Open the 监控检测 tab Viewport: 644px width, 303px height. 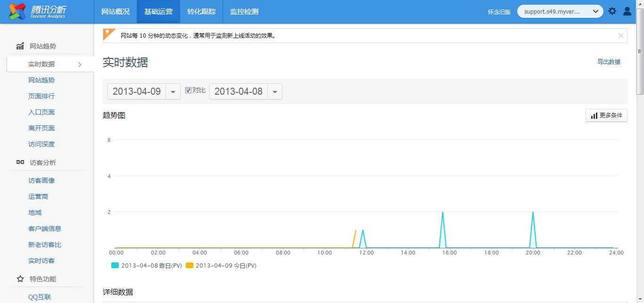tap(244, 12)
